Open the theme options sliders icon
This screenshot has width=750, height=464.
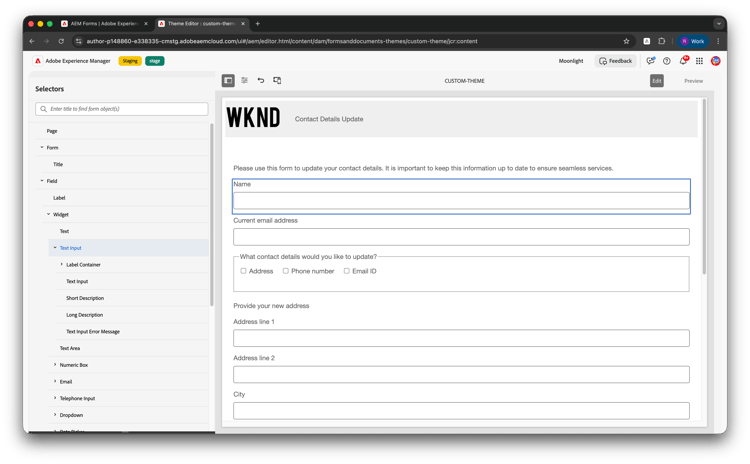(x=244, y=80)
